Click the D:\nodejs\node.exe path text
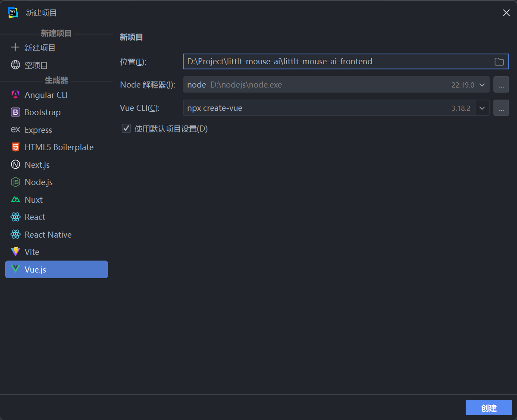 [246, 85]
